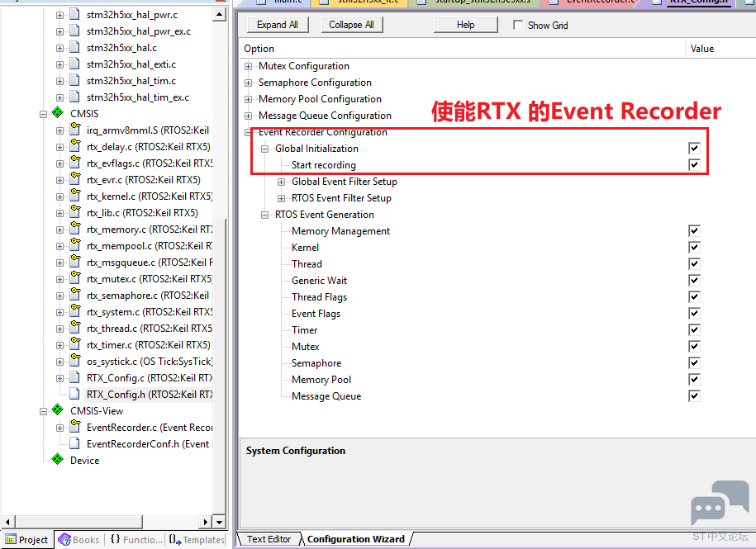Uncheck the Global Initialization checkbox
This screenshot has height=549, width=756.
694,149
